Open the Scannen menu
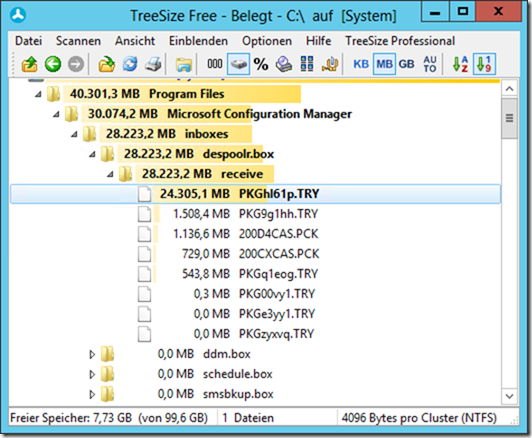The image size is (532, 438). point(78,41)
